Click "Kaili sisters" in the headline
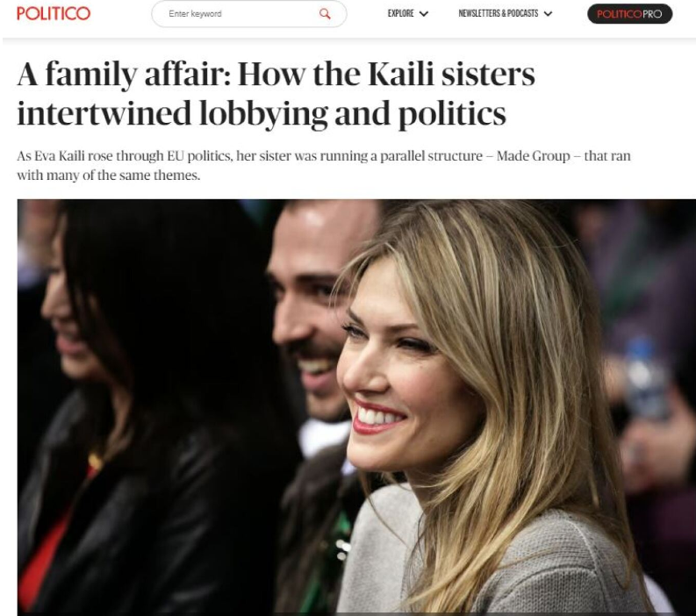The height and width of the screenshot is (616, 696). [452, 74]
